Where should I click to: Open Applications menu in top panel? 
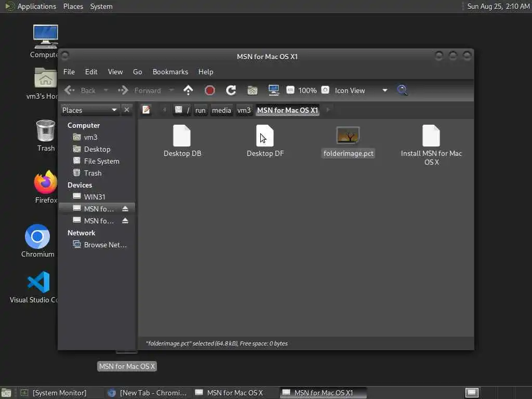pos(31,6)
